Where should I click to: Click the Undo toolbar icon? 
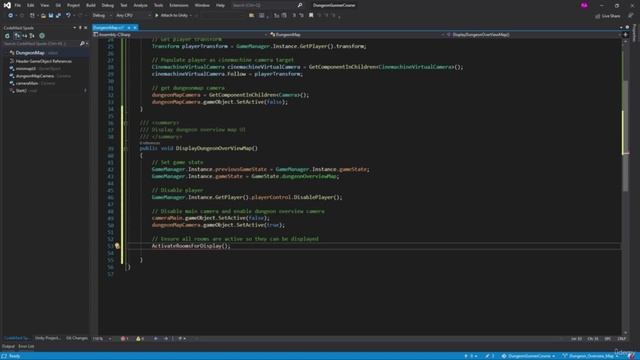pos(68,16)
